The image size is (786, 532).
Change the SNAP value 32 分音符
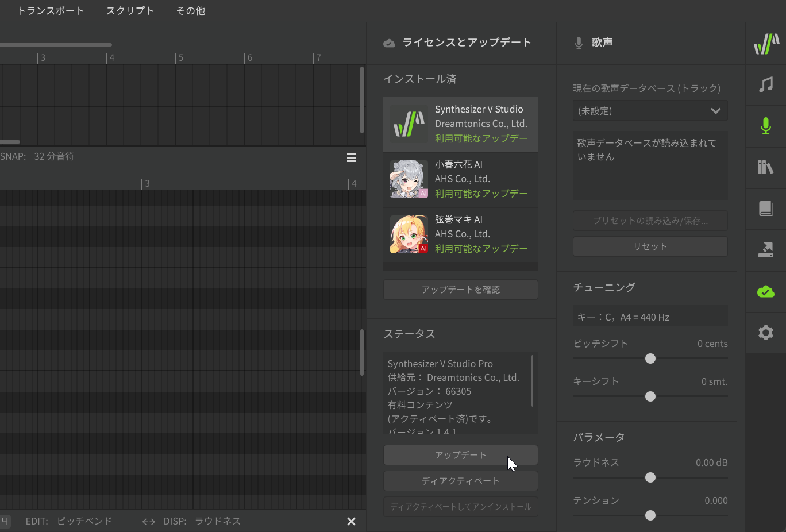tap(54, 156)
